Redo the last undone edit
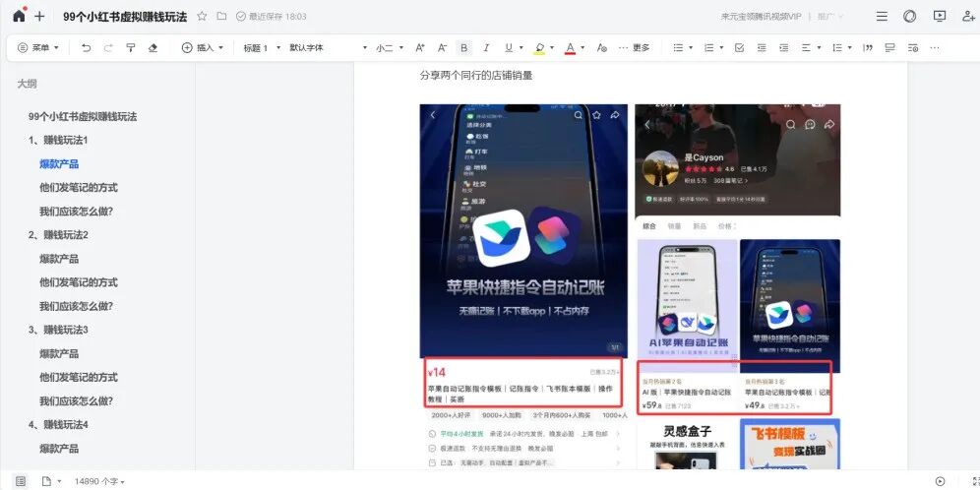 [108, 47]
